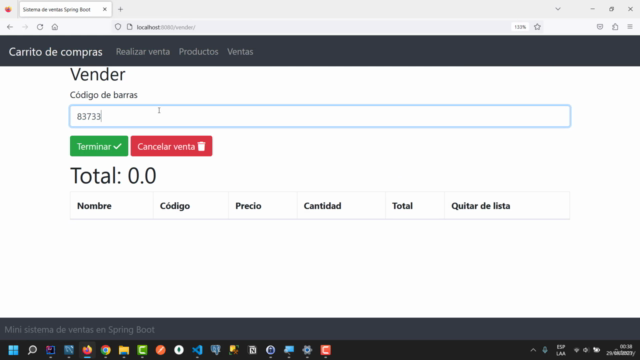Click the Vender page heading
Image resolution: width=640 pixels, height=360 pixels.
98,74
